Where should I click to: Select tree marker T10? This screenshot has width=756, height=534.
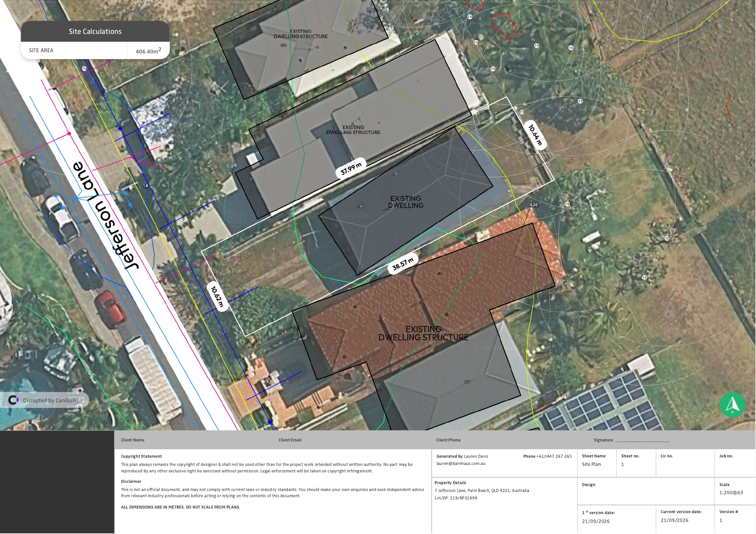470,16
